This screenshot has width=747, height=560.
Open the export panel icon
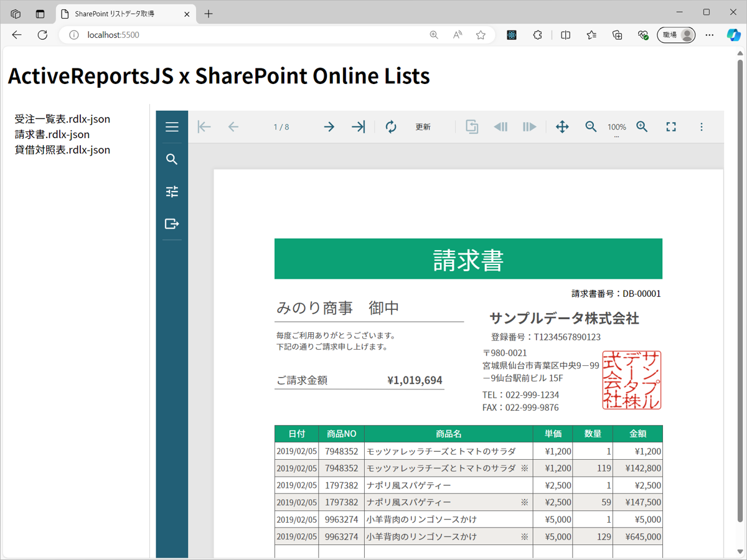click(172, 224)
